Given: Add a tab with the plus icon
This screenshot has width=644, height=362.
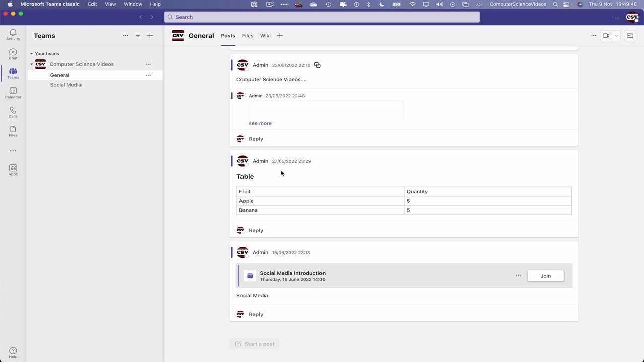Looking at the screenshot, I should (280, 36).
